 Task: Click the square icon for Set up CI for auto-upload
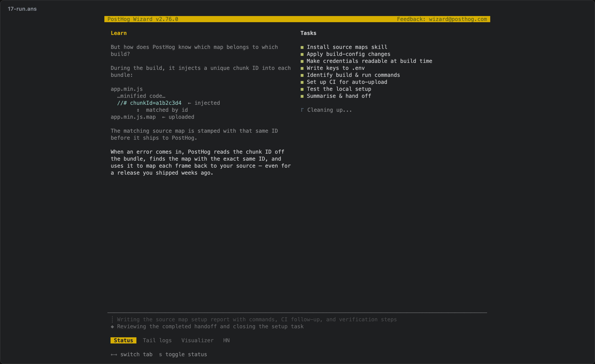(302, 82)
